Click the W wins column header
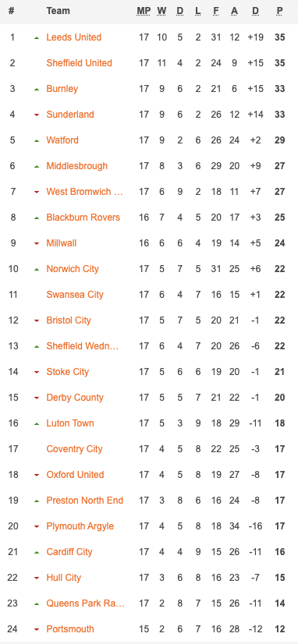 pyautogui.click(x=161, y=11)
